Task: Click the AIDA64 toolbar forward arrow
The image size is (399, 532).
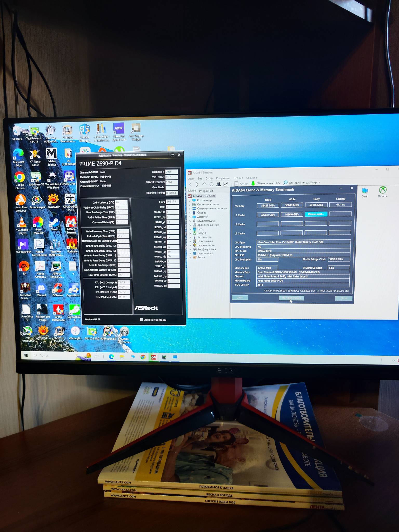Action: [x=197, y=184]
